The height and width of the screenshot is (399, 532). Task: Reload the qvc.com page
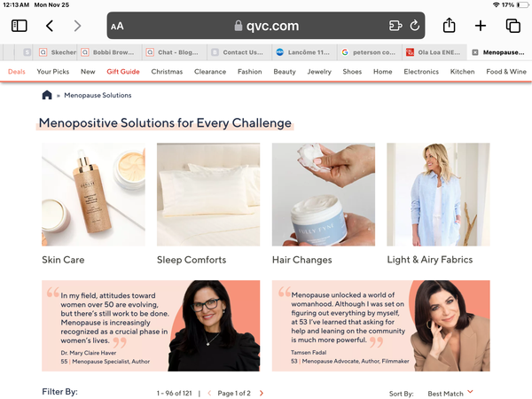tap(415, 26)
